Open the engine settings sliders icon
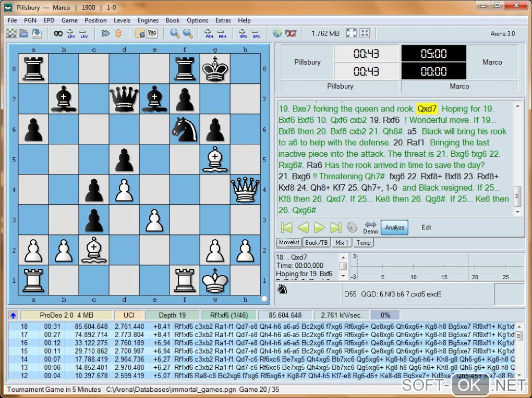Viewport: 532px width, 398px height. point(152,33)
